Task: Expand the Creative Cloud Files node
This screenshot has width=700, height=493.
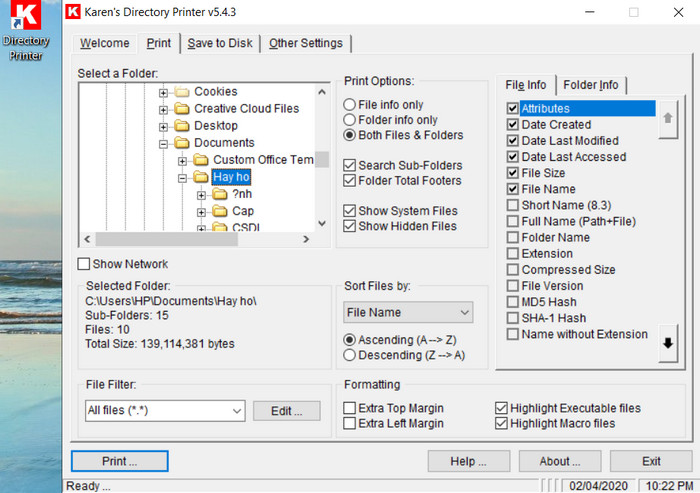Action: [163, 110]
